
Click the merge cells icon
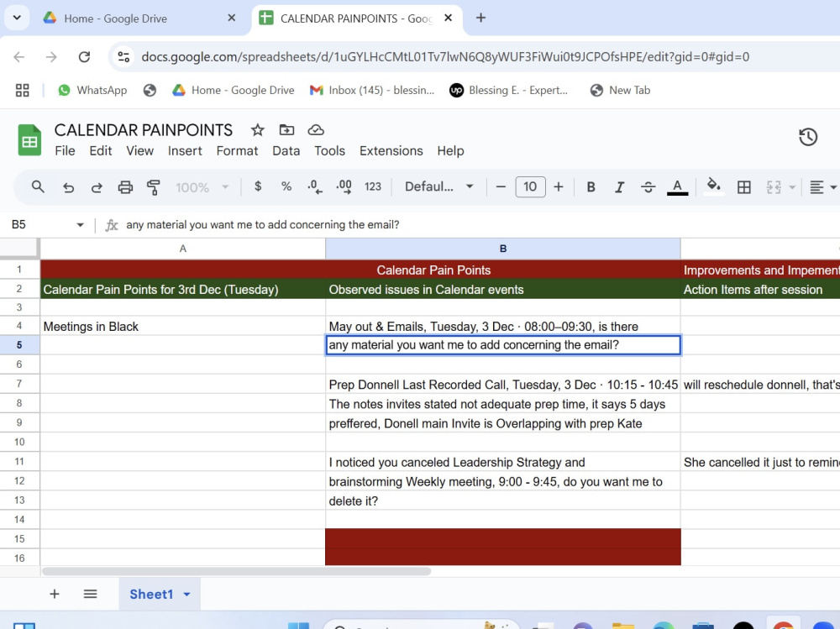point(774,187)
